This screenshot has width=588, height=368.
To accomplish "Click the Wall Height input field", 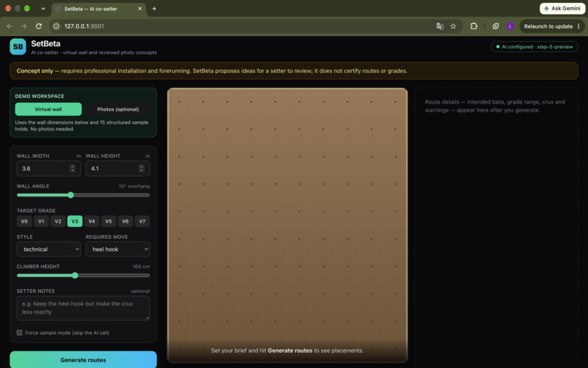I will click(117, 169).
